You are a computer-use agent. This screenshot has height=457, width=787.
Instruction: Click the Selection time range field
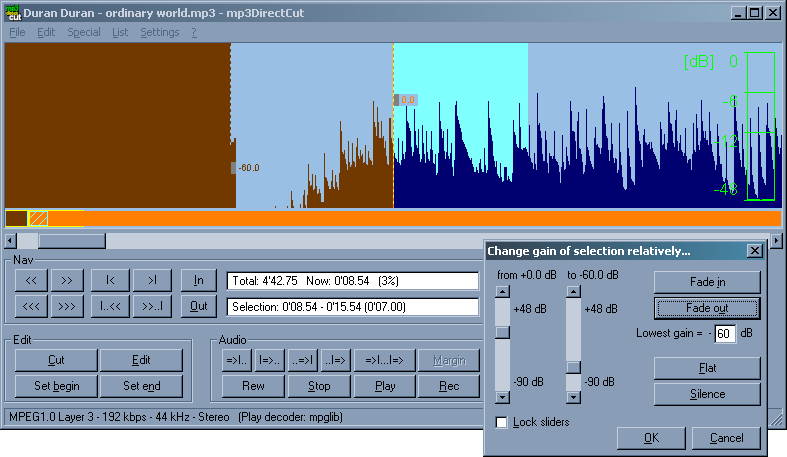(353, 307)
